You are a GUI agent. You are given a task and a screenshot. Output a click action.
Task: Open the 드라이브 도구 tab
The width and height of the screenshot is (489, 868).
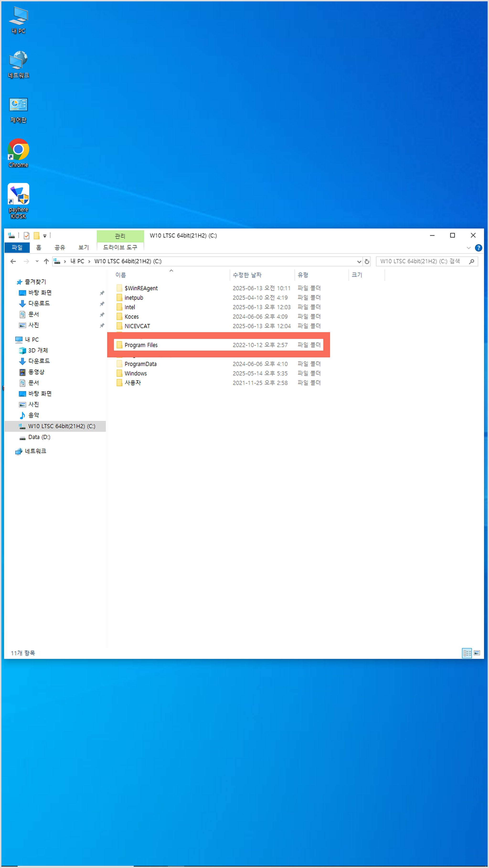120,247
